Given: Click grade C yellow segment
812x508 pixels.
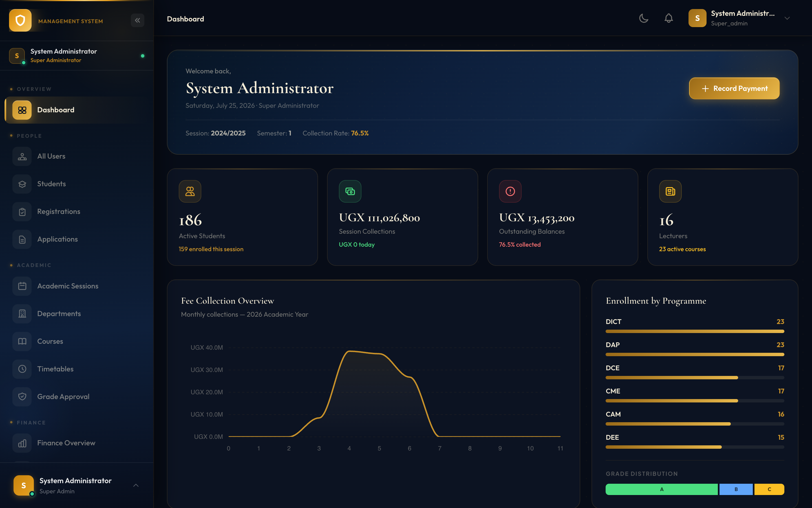Looking at the screenshot, I should 769,489.
